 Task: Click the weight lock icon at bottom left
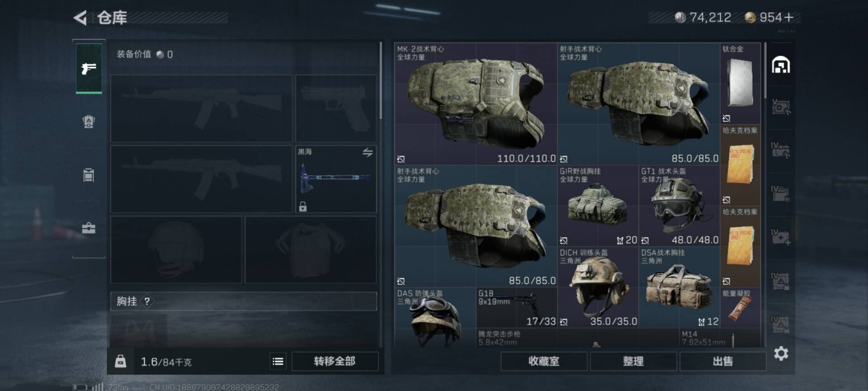[120, 361]
